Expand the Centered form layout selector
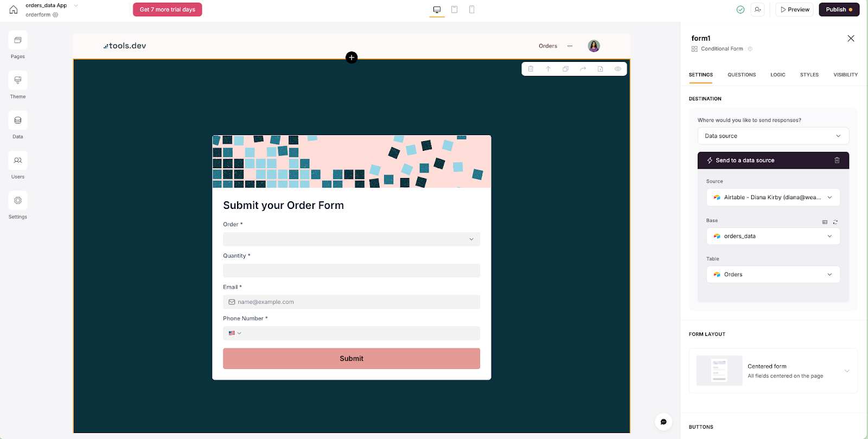 point(773,371)
